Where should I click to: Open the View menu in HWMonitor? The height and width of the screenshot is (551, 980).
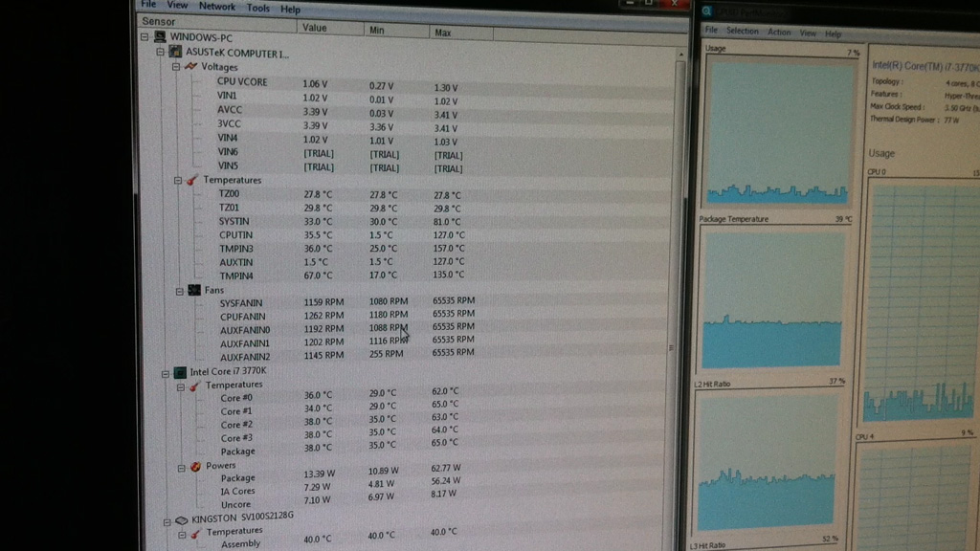pyautogui.click(x=177, y=5)
